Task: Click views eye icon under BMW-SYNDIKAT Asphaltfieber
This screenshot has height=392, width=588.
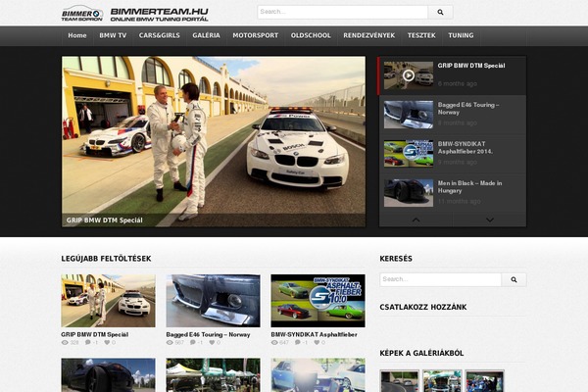Action: pos(274,342)
